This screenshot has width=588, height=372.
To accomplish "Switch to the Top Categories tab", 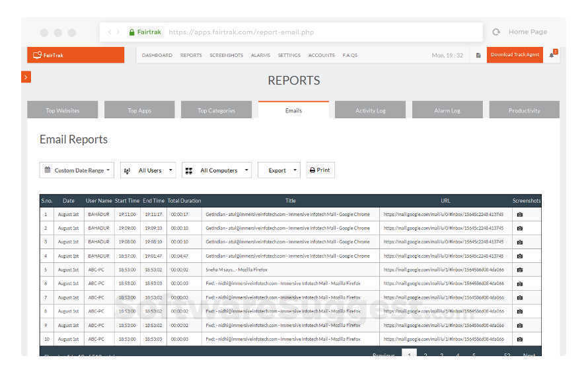I will (217, 110).
